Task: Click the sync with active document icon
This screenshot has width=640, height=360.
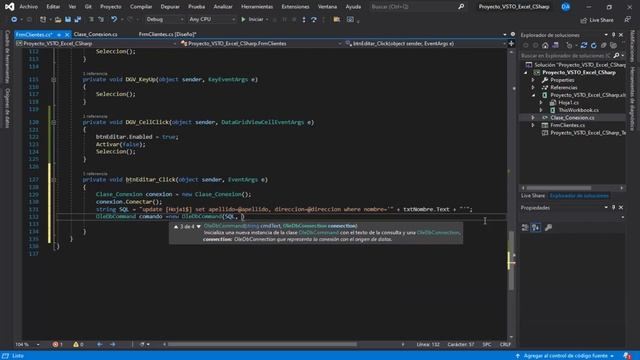Action: pyautogui.click(x=584, y=45)
